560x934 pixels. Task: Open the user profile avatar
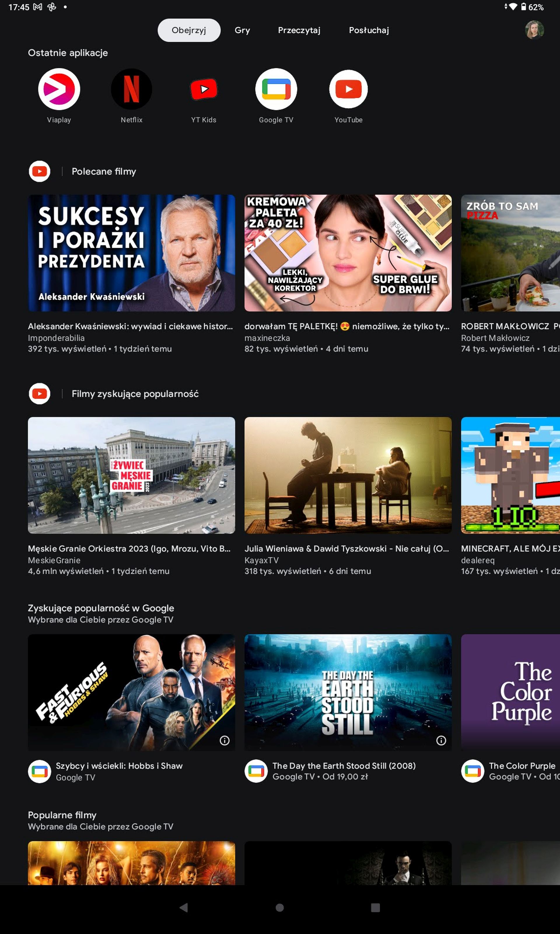(x=534, y=30)
